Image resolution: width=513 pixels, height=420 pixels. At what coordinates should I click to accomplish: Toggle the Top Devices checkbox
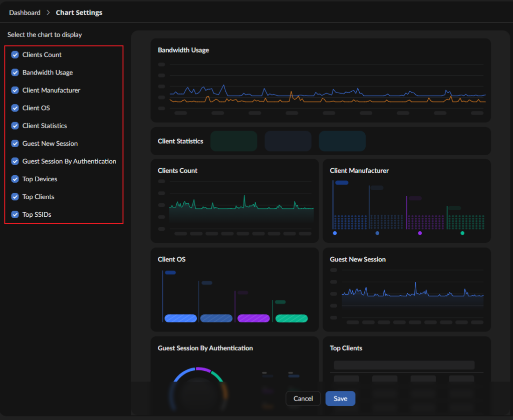(x=15, y=179)
